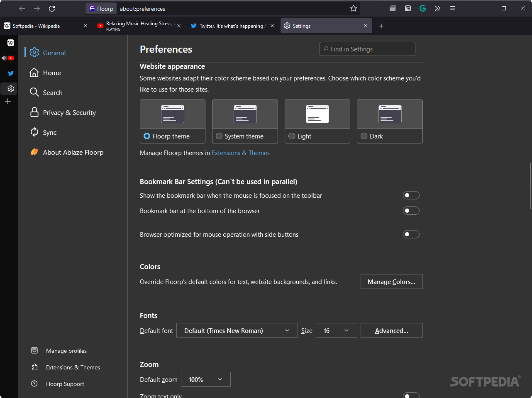Open the Twitter sidebar panel icon

(11, 73)
